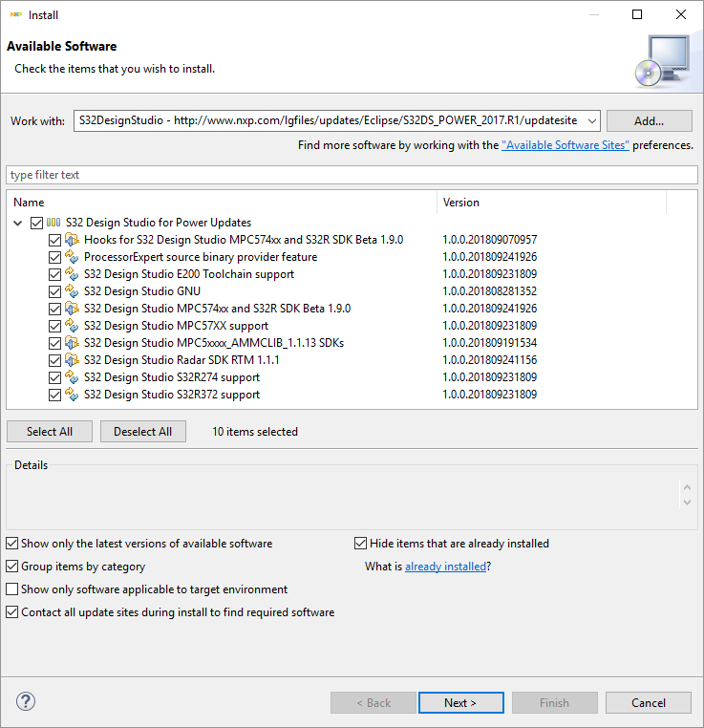Select the ProcessorExpert source binary provider feature label
The height and width of the screenshot is (728, 704).
(201, 257)
